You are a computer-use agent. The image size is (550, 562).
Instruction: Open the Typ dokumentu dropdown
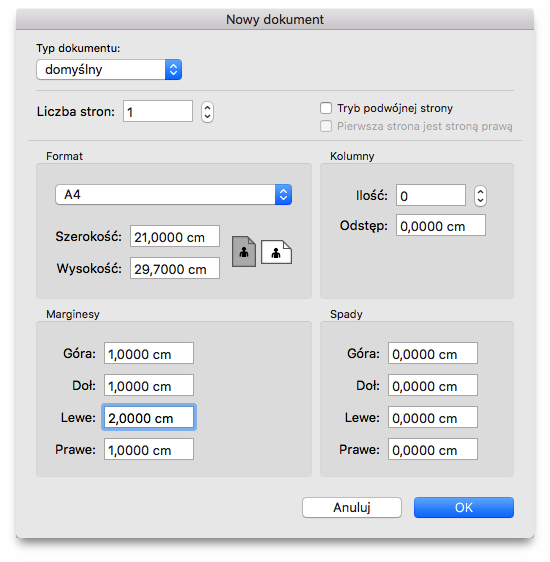[109, 70]
